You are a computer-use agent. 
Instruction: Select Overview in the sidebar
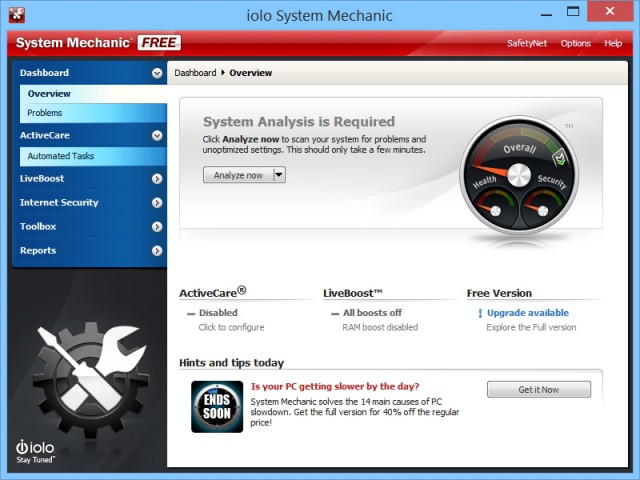point(93,94)
